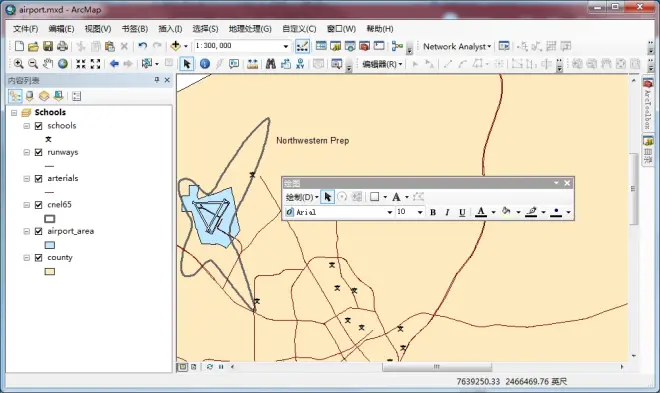
Task: Toggle the airport_area layer checkbox
Action: (39, 231)
